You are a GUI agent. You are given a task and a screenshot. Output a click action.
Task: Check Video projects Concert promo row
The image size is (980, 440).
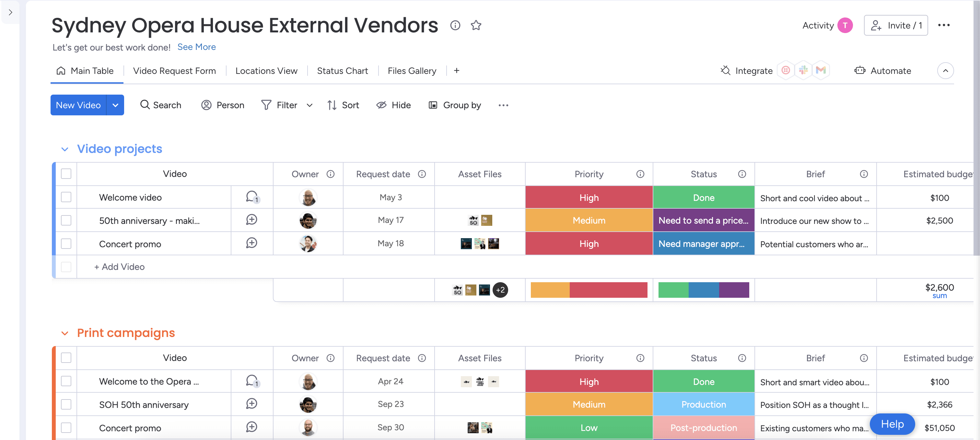coord(66,243)
